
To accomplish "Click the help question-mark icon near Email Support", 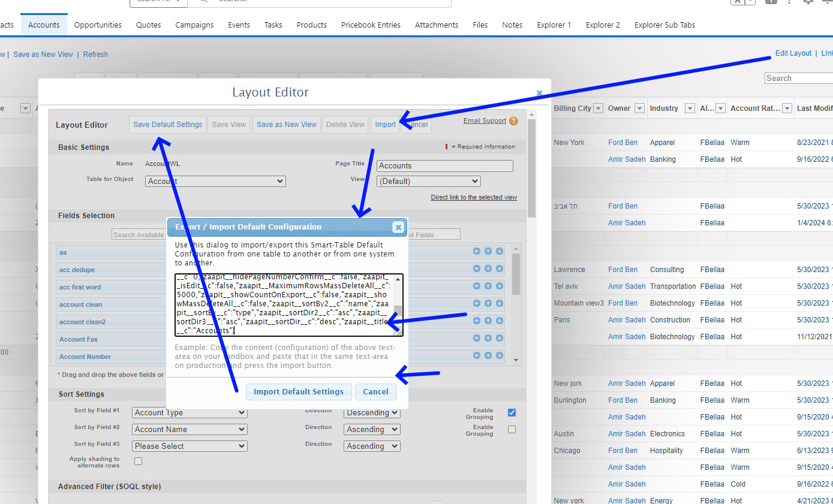I will [x=513, y=121].
